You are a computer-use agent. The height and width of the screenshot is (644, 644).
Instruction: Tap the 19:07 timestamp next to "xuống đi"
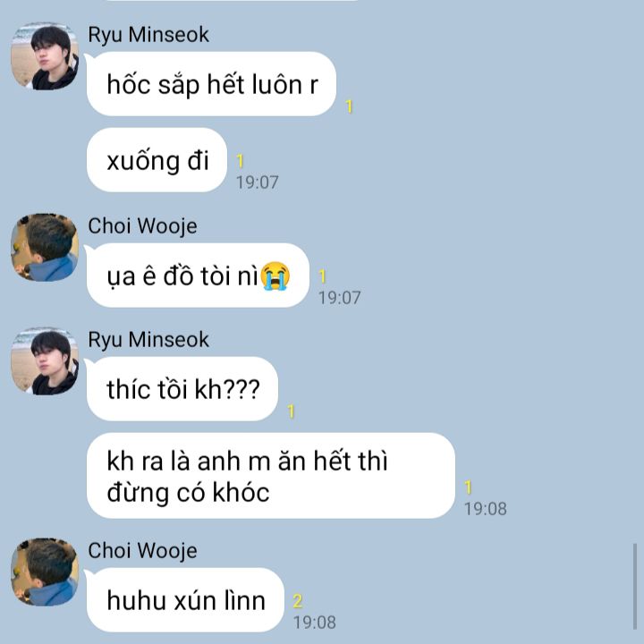coord(257,182)
